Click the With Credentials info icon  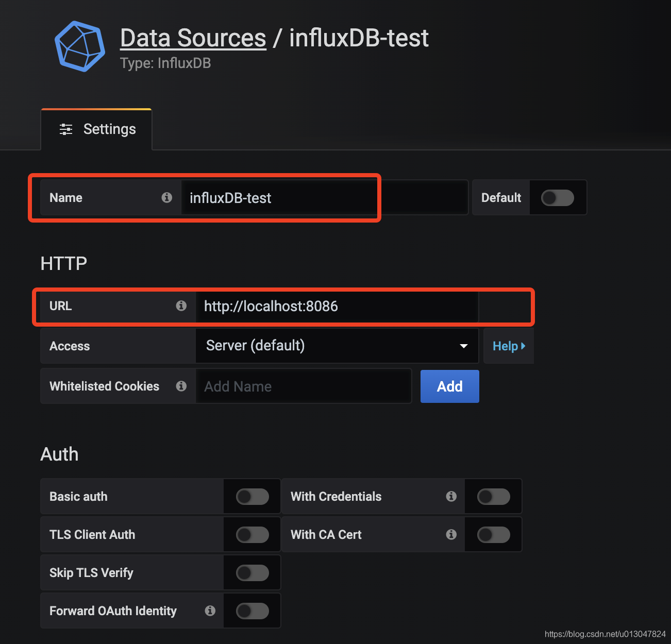click(x=451, y=496)
